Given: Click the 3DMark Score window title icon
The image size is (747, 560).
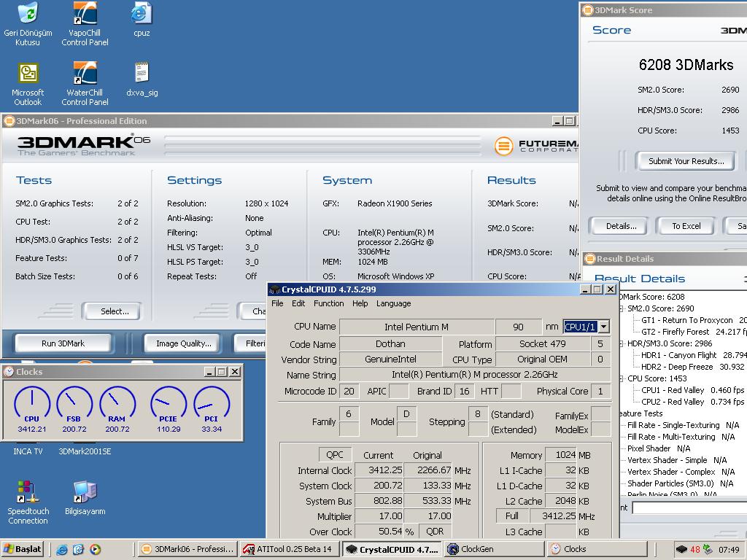Looking at the screenshot, I should (x=588, y=10).
